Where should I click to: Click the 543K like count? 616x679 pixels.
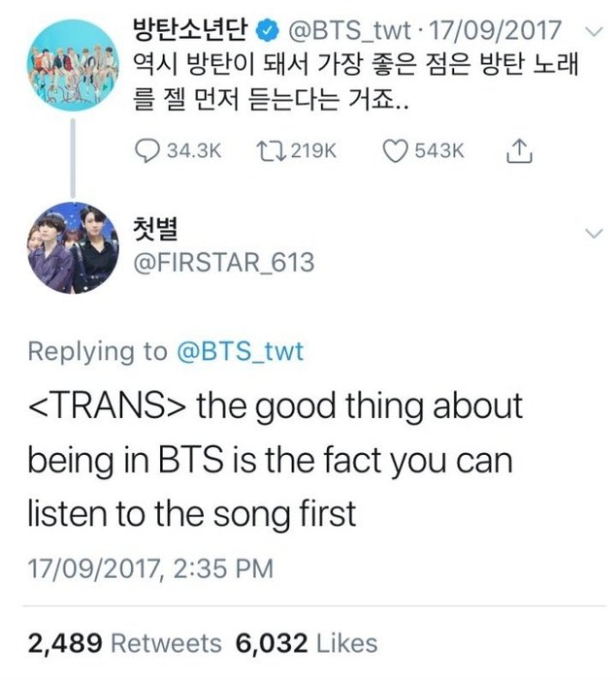[x=439, y=151]
